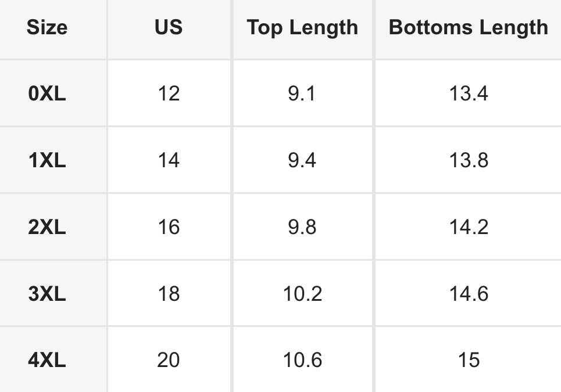
Task: Select the 3XL size row label
Action: click(x=47, y=294)
